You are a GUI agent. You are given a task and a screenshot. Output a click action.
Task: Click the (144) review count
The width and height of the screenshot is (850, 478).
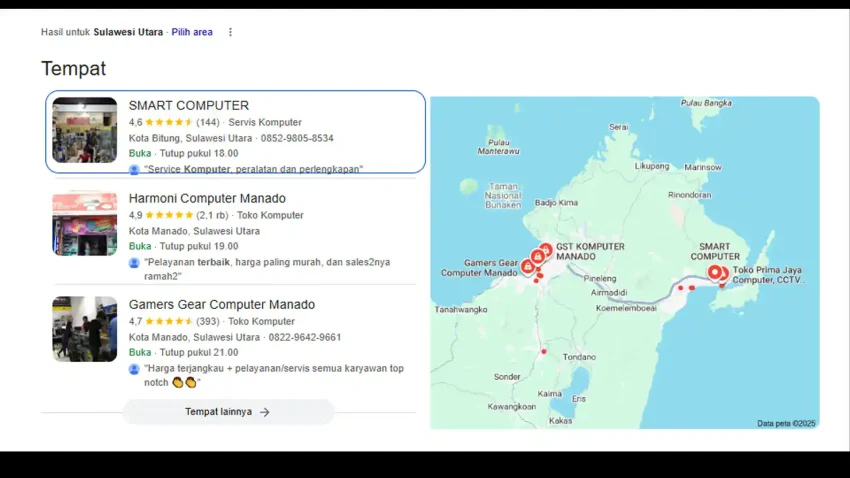tap(208, 122)
